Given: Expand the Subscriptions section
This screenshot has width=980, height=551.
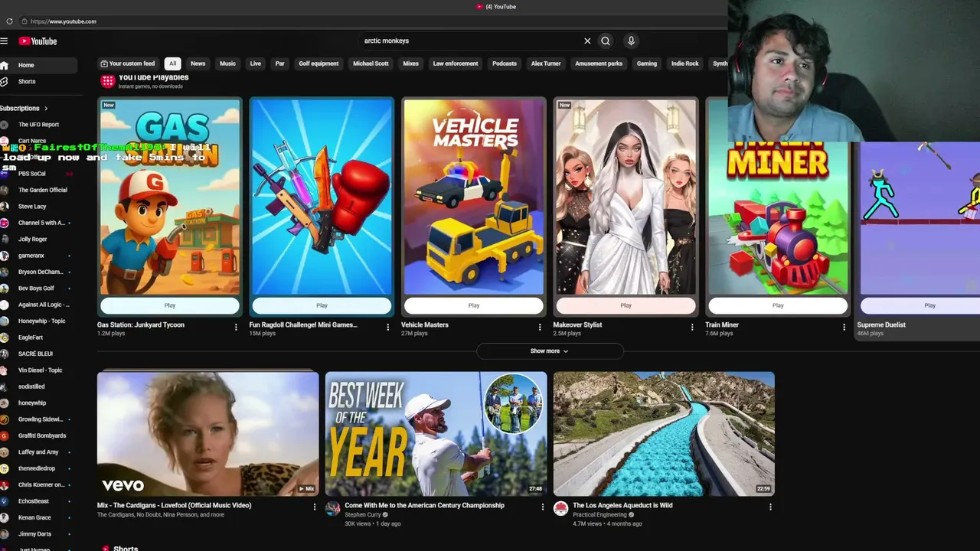Looking at the screenshot, I should point(24,109).
